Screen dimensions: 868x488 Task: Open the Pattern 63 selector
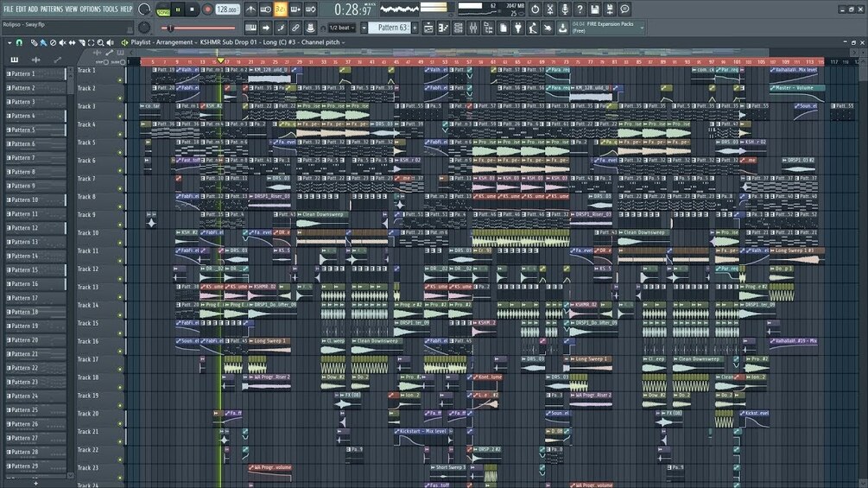[x=391, y=28]
